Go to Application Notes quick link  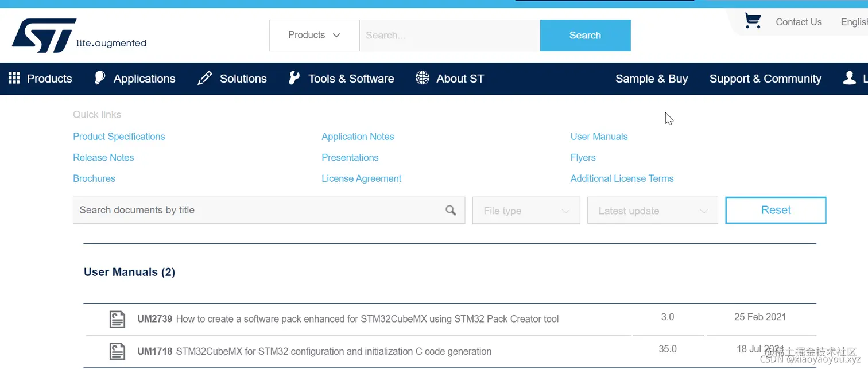click(x=358, y=137)
